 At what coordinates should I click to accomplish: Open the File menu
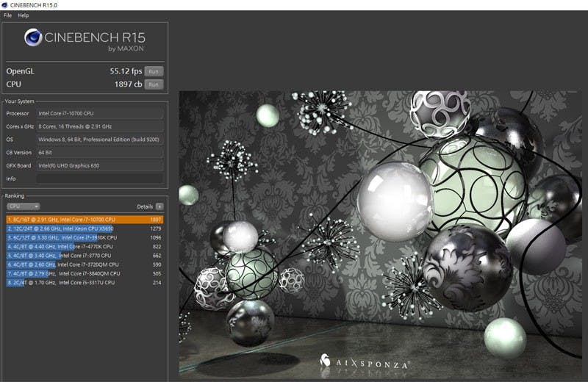tap(7, 15)
